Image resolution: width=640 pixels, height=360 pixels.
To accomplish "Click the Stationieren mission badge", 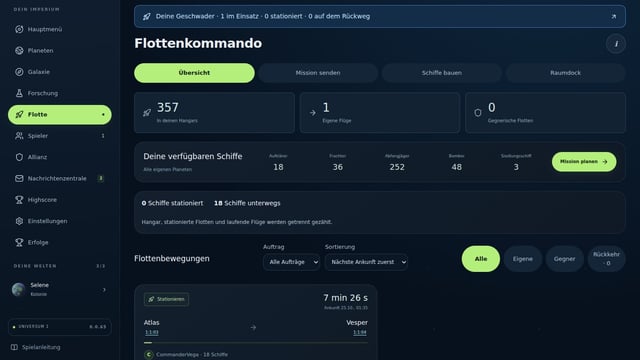I will click(166, 299).
